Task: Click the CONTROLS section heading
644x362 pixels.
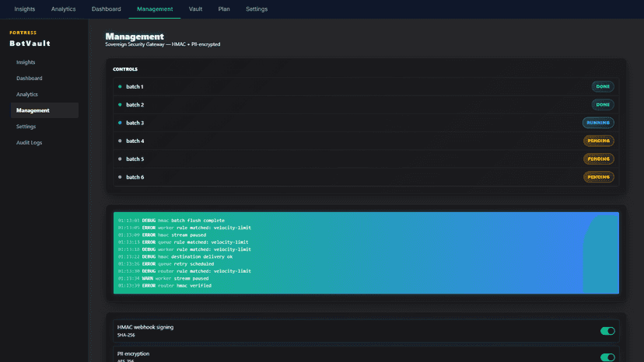Action: tap(125, 69)
